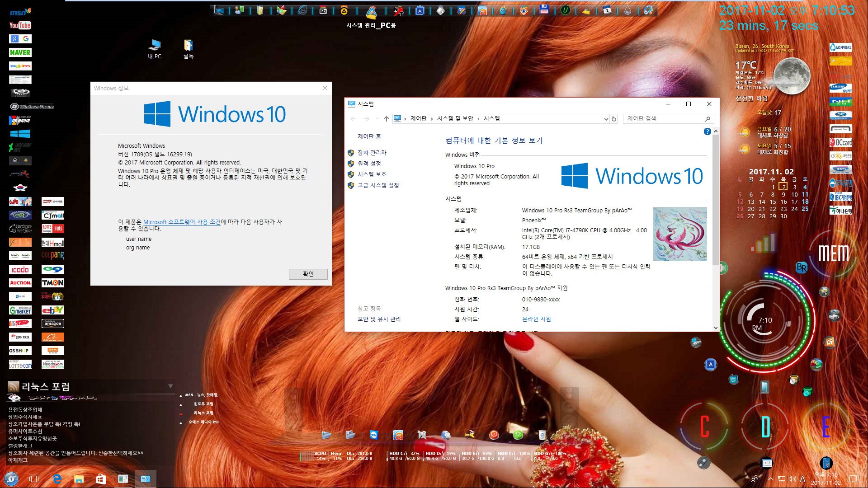Open the amazon shortcut icon
The width and height of the screenshot is (868, 488).
click(x=52, y=324)
